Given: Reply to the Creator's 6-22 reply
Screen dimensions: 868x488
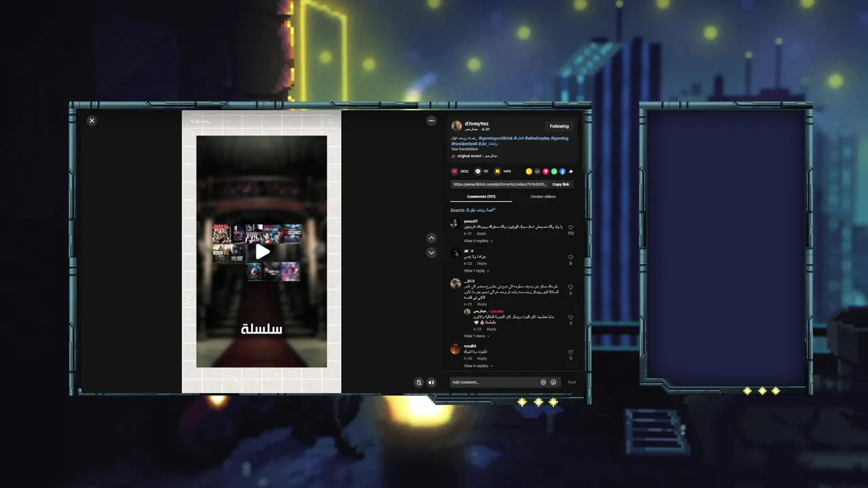Looking at the screenshot, I should pos(491,329).
